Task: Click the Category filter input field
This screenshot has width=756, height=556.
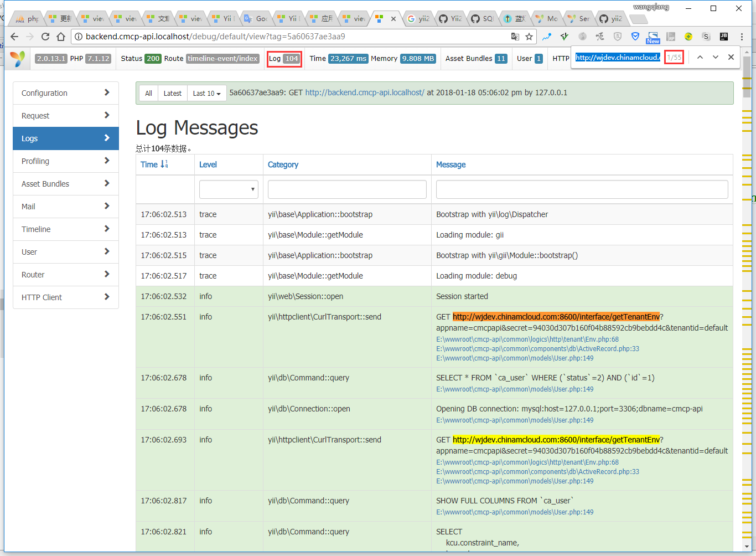Action: point(346,189)
